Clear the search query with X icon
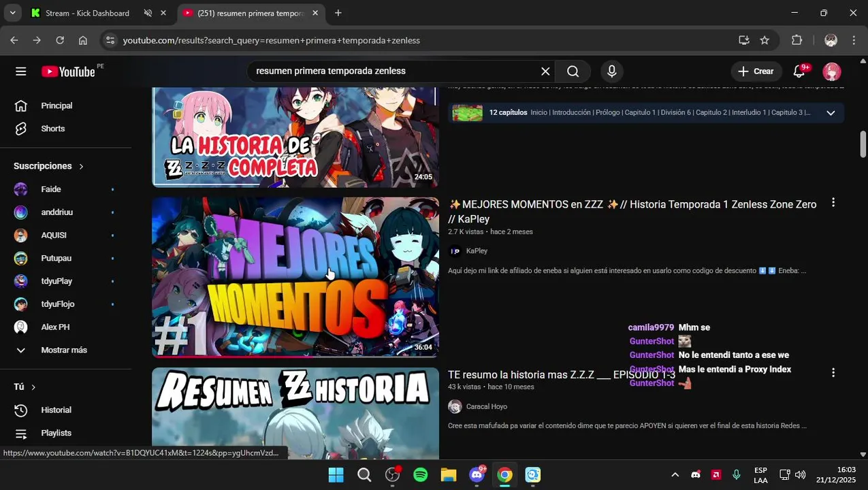The image size is (868, 490). [545, 71]
